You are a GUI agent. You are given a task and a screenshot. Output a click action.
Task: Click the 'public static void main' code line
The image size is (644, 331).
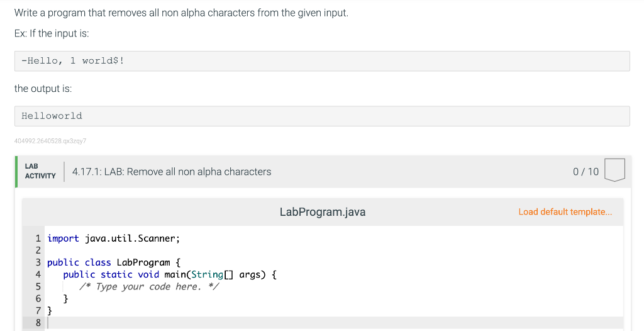pos(170,274)
